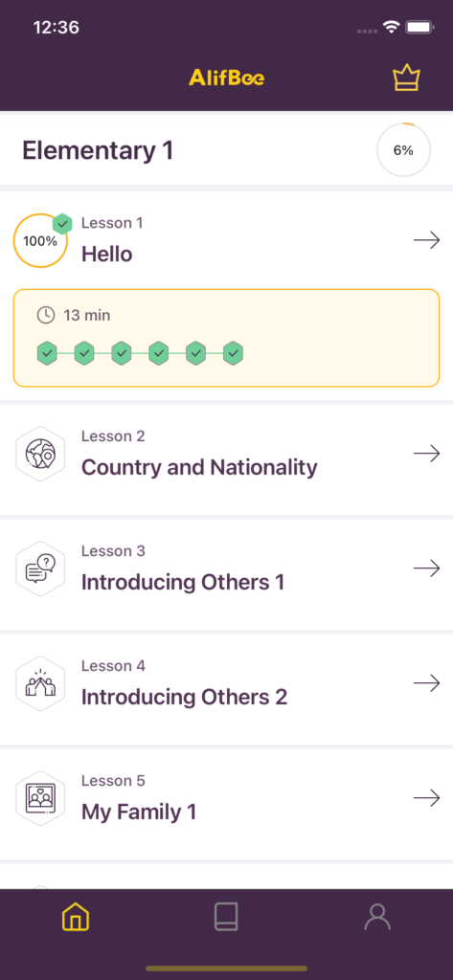Select the first completed step checkmark in Hello
Image resolution: width=453 pixels, height=980 pixels.
tap(47, 353)
